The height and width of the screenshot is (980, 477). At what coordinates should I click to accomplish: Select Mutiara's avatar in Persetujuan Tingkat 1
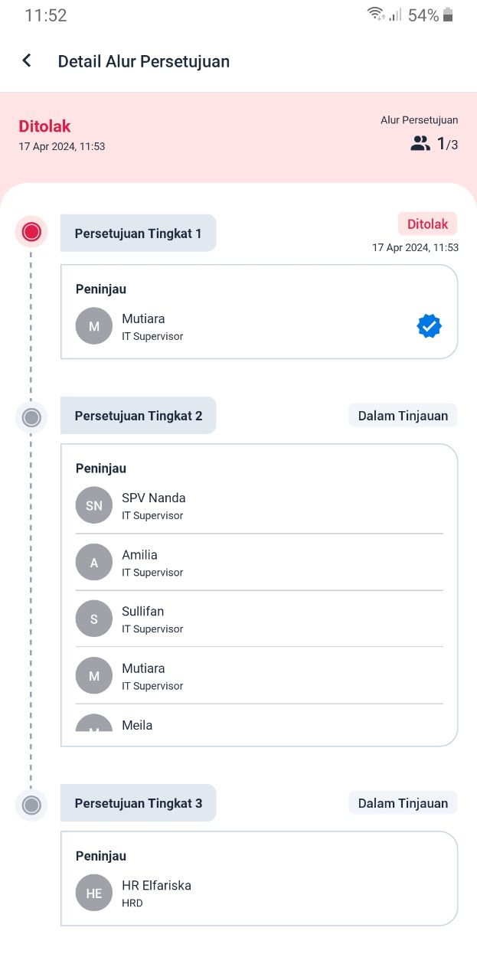pyautogui.click(x=93, y=325)
